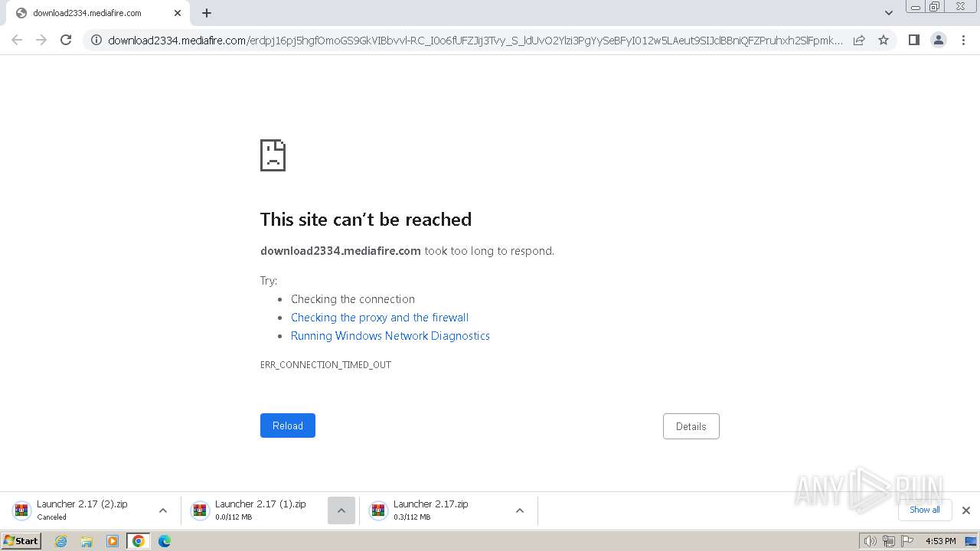Image resolution: width=980 pixels, height=551 pixels.
Task: Click the 4:53 PM clock
Action: click(940, 541)
